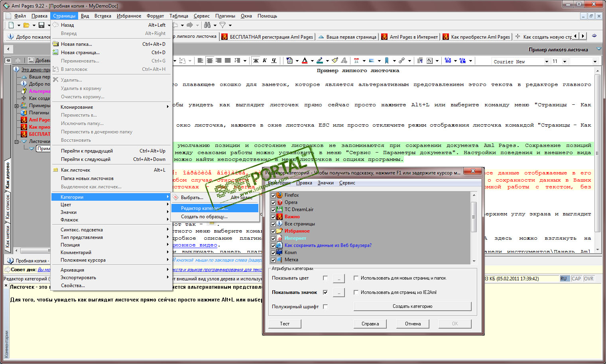Uncheck the Firefox category checkbox
The width and height of the screenshot is (606, 364).
click(273, 195)
